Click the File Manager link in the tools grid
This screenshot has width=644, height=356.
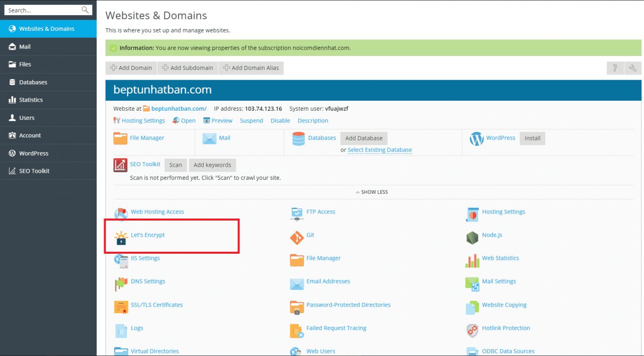324,258
